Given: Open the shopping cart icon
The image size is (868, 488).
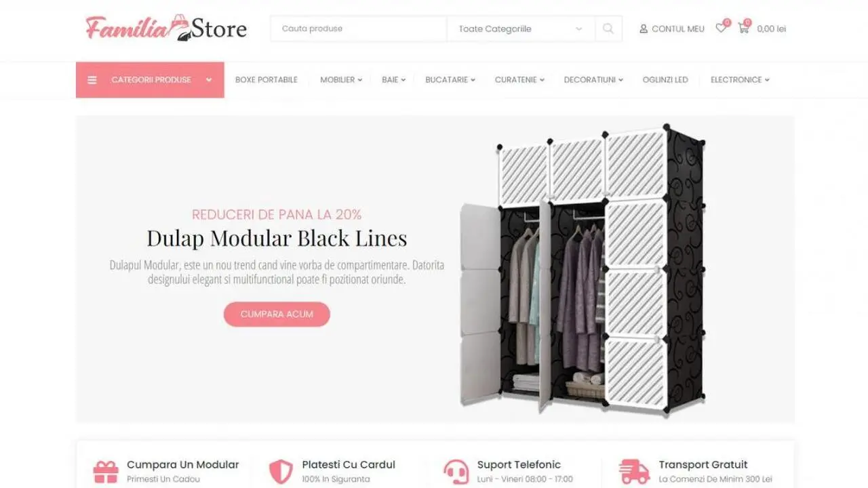Looking at the screenshot, I should 743,28.
